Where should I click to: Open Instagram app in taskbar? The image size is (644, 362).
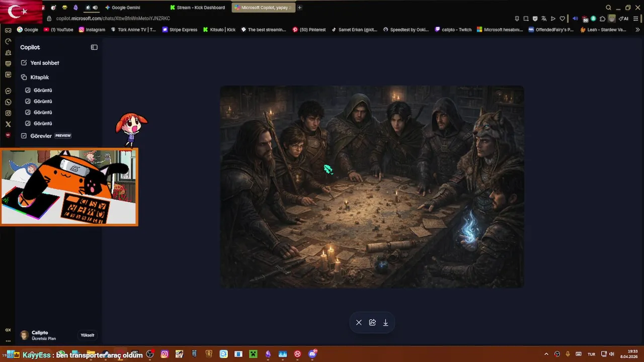point(165,354)
